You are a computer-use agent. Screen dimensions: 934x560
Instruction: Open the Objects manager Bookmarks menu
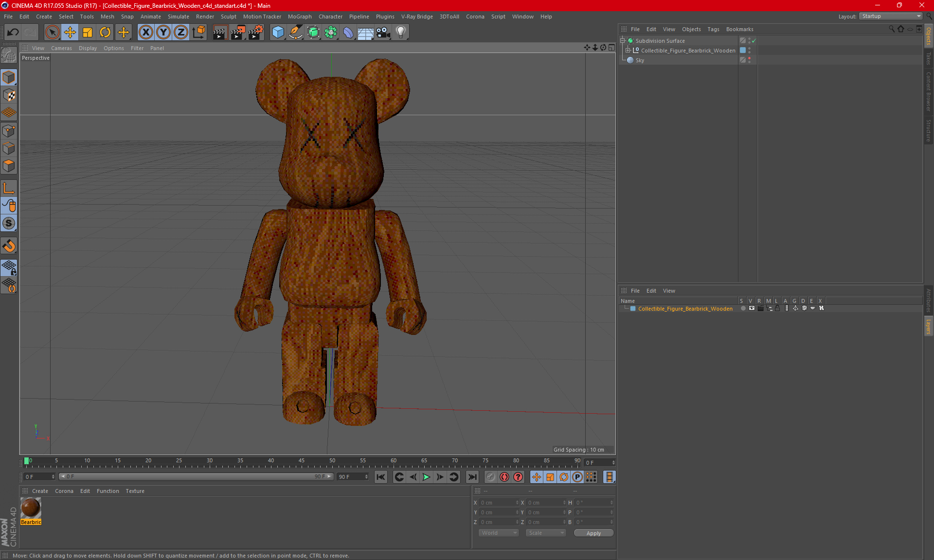click(x=739, y=29)
